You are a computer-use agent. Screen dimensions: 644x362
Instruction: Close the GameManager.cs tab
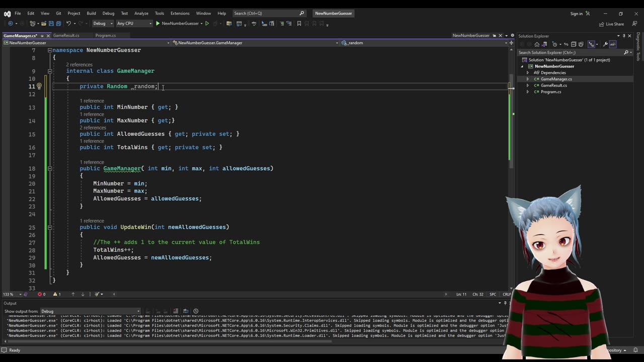48,36
